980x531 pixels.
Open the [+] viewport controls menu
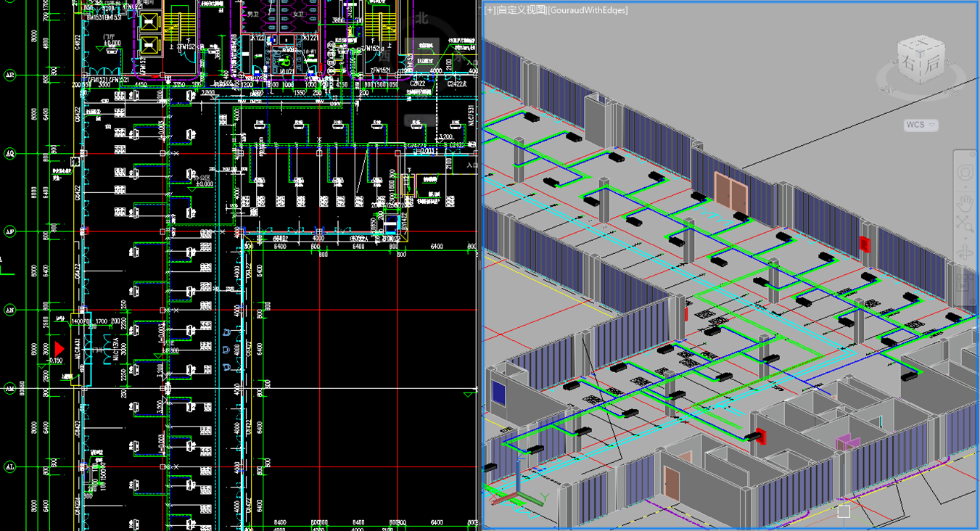[x=490, y=10]
